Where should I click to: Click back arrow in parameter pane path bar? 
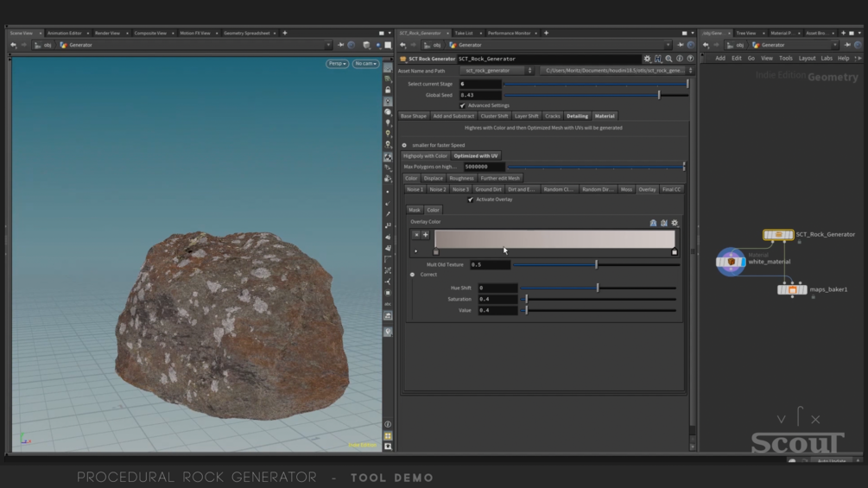[403, 46]
